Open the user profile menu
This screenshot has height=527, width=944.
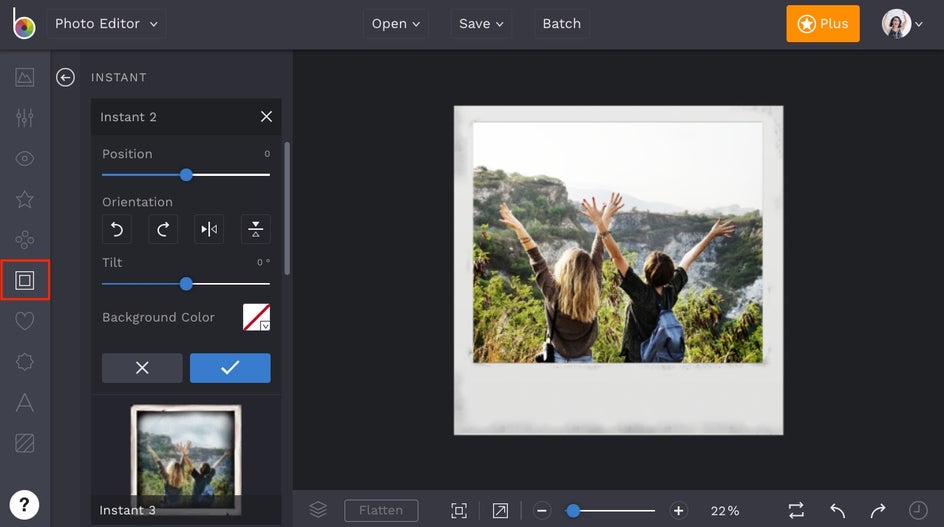902,24
